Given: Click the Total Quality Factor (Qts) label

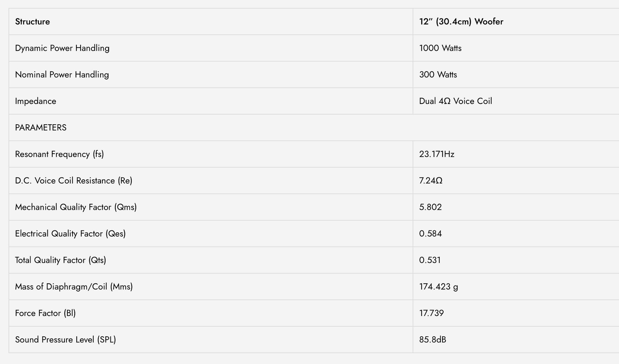Looking at the screenshot, I should point(61,260).
